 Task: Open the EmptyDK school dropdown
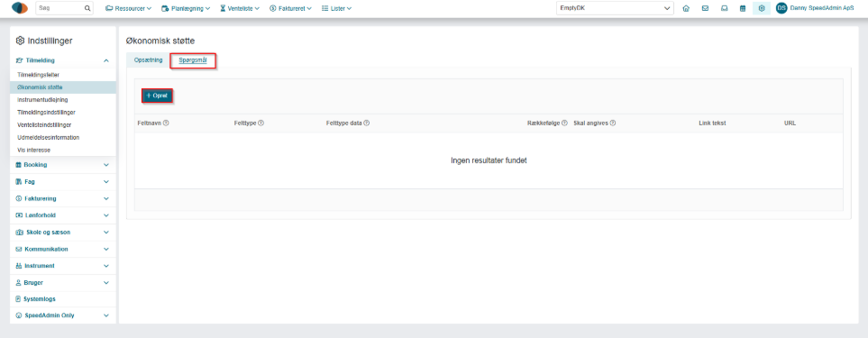615,8
